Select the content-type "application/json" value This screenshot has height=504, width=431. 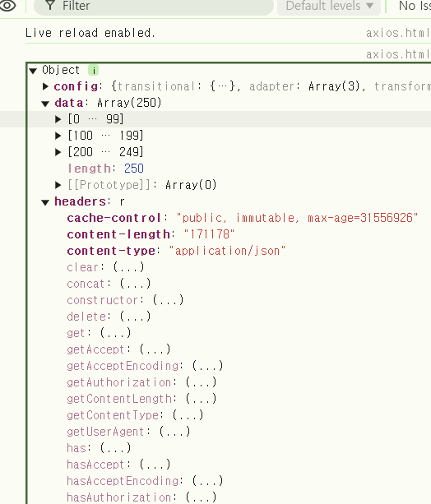227,251
